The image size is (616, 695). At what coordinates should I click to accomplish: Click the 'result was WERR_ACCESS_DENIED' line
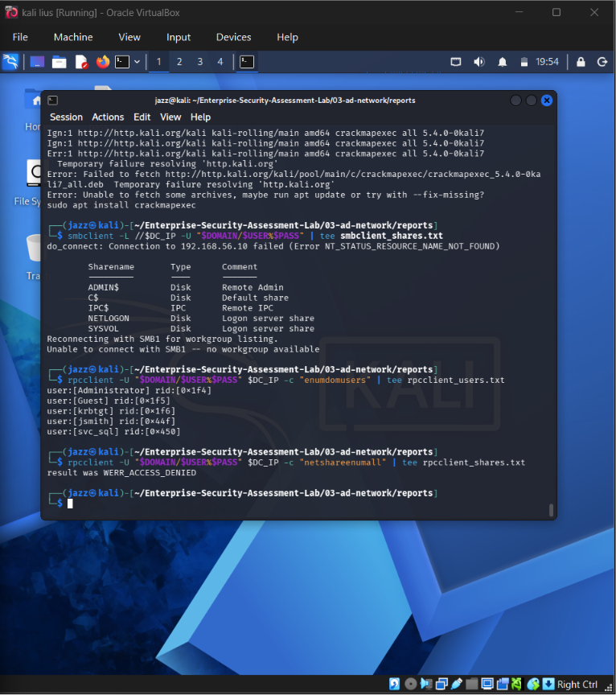pos(121,473)
